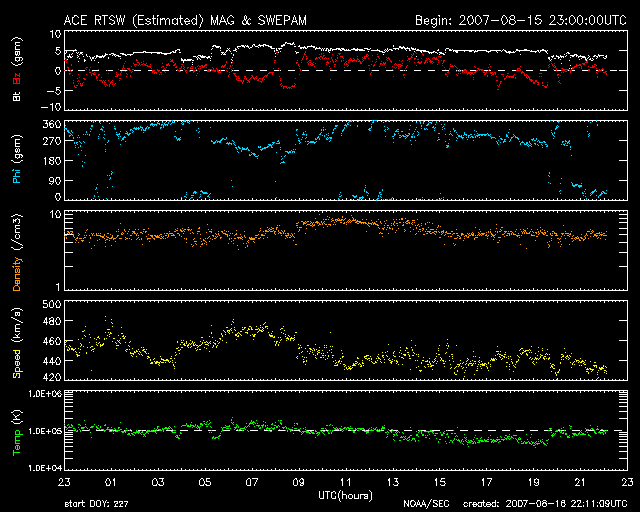This screenshot has width=640, height=512.
Task: Click the 'Density (/cm3)' axis label
Action: coord(17,253)
